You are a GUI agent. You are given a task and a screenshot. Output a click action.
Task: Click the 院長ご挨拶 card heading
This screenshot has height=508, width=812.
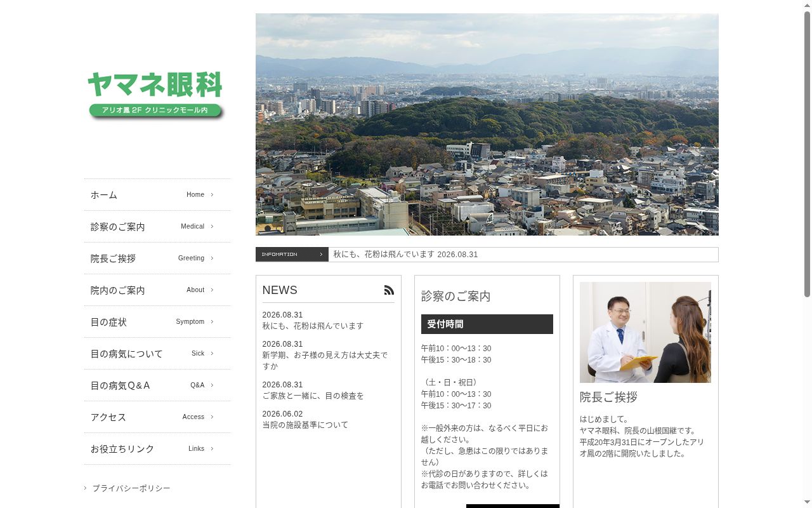608,397
